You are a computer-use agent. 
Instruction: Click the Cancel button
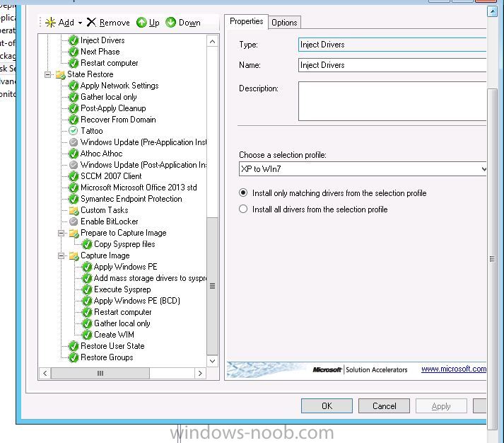[384, 406]
